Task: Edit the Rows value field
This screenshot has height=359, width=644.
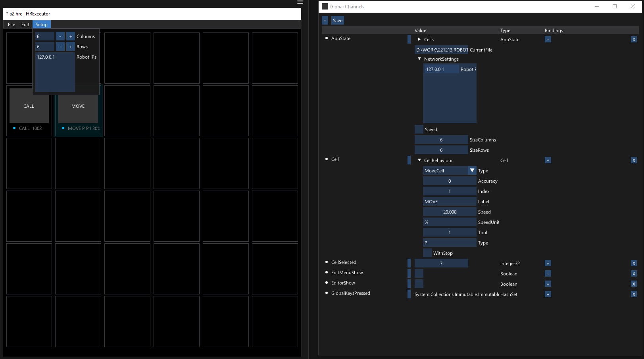Action: pyautogui.click(x=45, y=46)
